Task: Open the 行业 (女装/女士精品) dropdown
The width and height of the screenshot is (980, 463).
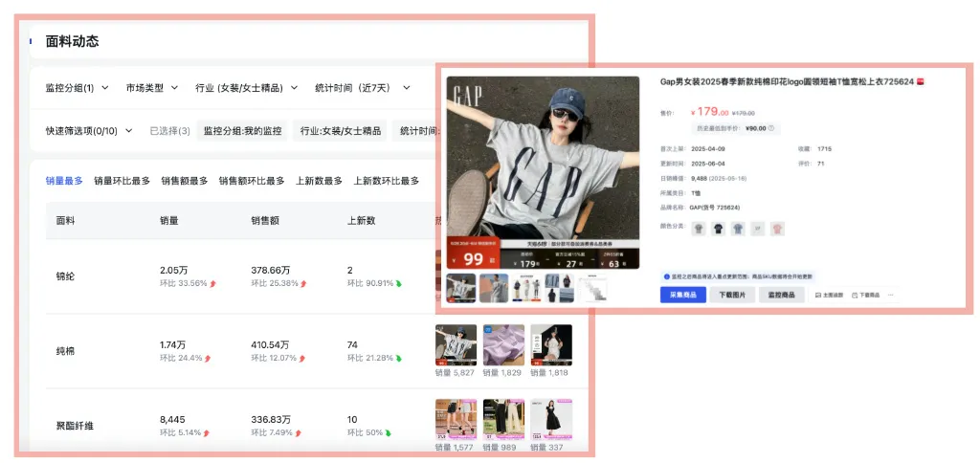Action: (x=246, y=88)
